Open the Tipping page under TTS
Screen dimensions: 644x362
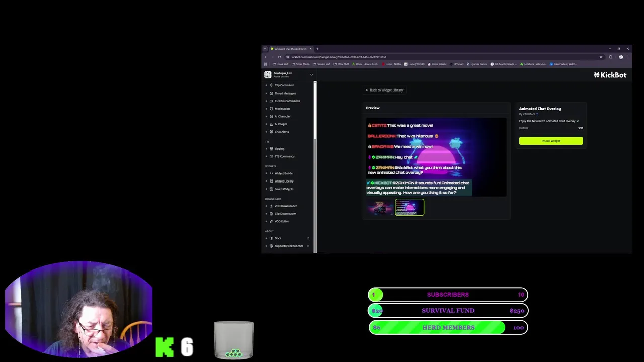pyautogui.click(x=279, y=149)
